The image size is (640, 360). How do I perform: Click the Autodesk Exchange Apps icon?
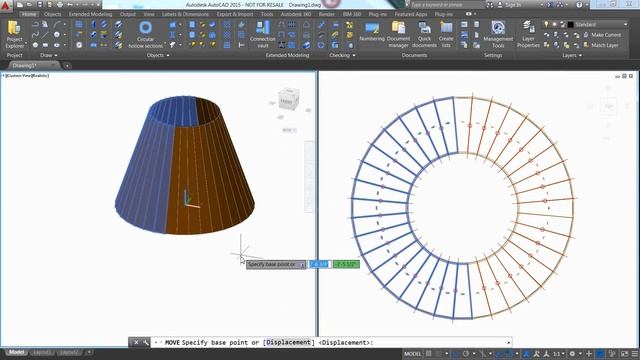tap(550, 4)
